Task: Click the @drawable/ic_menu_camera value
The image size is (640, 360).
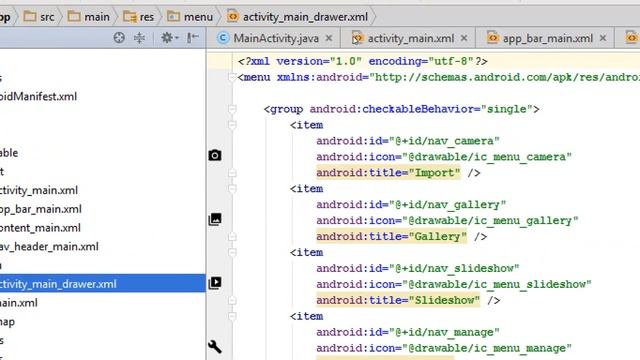Action: (x=487, y=157)
